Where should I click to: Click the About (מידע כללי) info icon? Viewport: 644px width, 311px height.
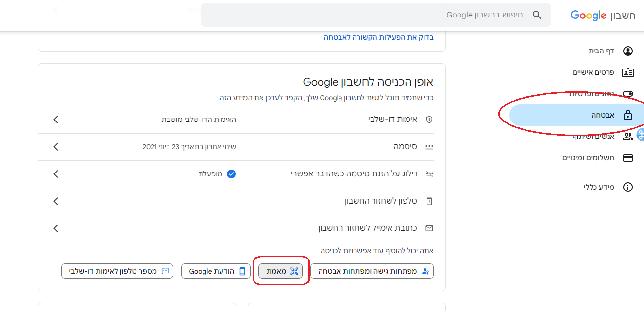pyautogui.click(x=628, y=187)
